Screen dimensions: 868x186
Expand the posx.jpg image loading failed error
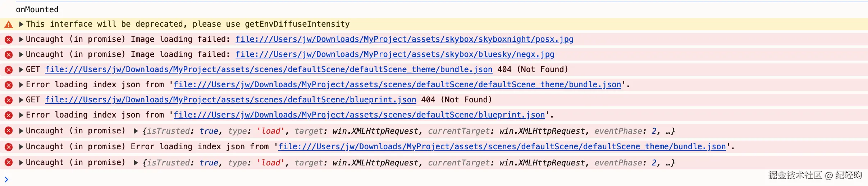(21, 39)
